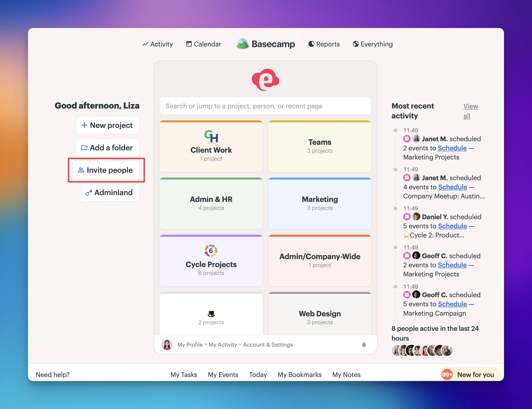
Task: Open the Web Design folder
Action: click(x=320, y=314)
